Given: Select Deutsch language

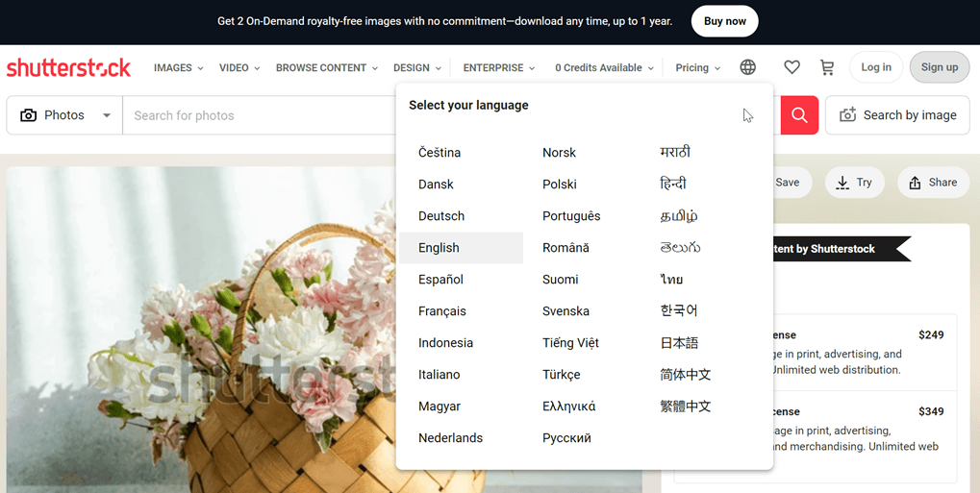Looking at the screenshot, I should point(441,216).
